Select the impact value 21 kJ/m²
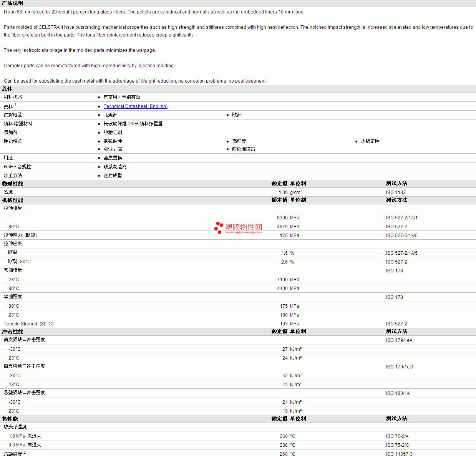The height and width of the screenshot is (456, 476). [292, 402]
